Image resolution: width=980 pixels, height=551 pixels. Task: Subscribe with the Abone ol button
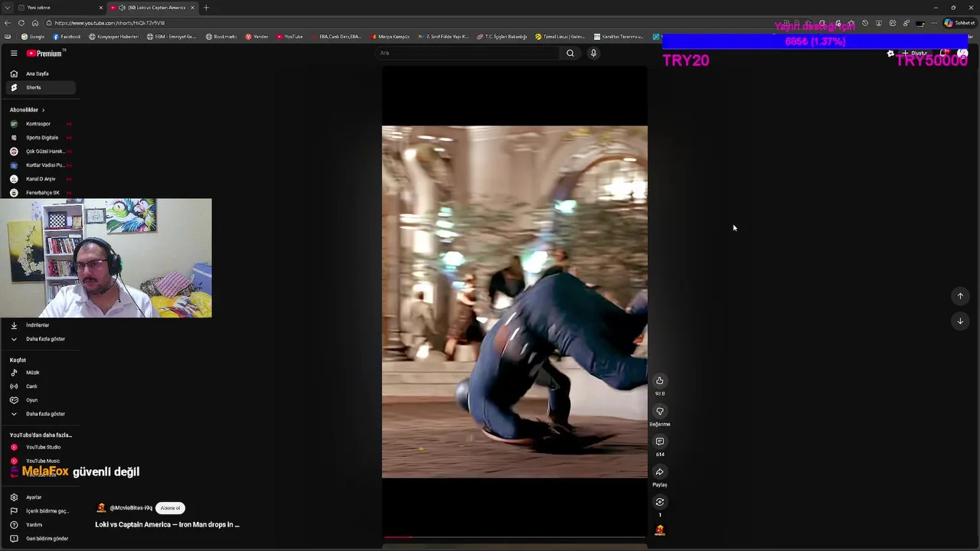pos(171,508)
